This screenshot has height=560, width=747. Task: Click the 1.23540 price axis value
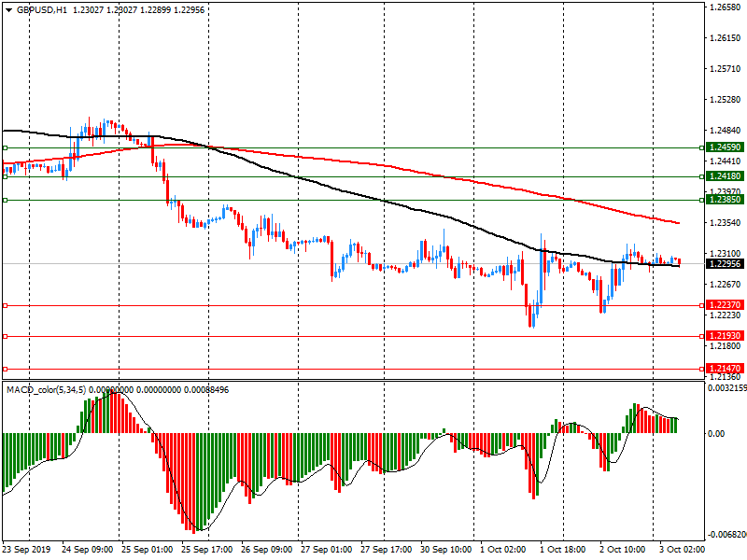tap(726, 223)
